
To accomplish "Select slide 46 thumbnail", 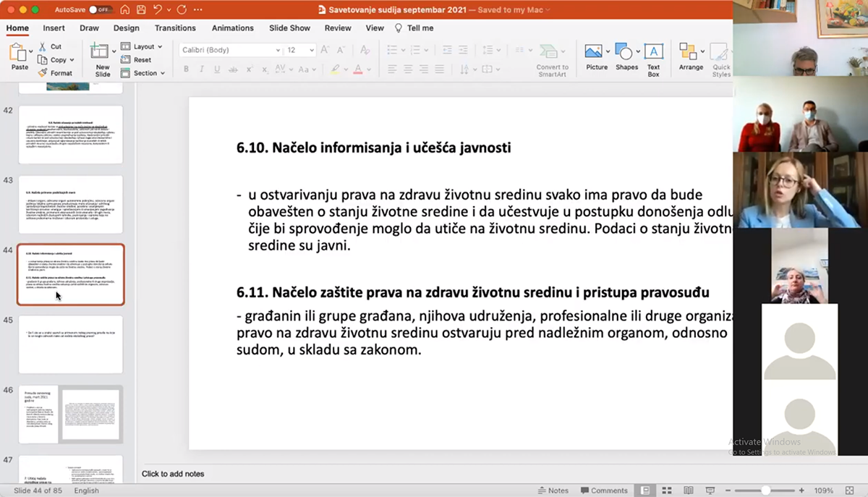I will click(71, 415).
